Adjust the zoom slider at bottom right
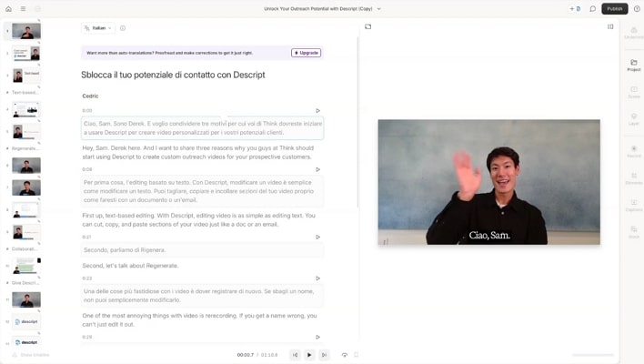The image size is (644, 364). point(593,355)
